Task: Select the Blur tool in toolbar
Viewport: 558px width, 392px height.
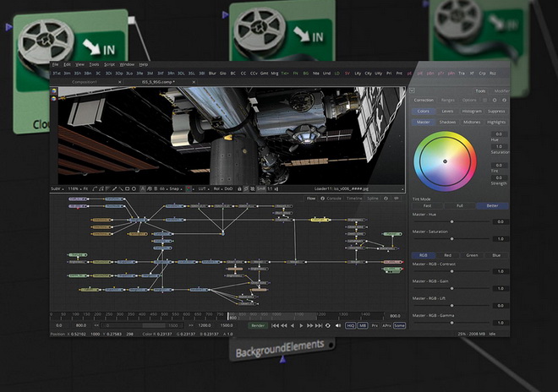Action: pyautogui.click(x=212, y=73)
